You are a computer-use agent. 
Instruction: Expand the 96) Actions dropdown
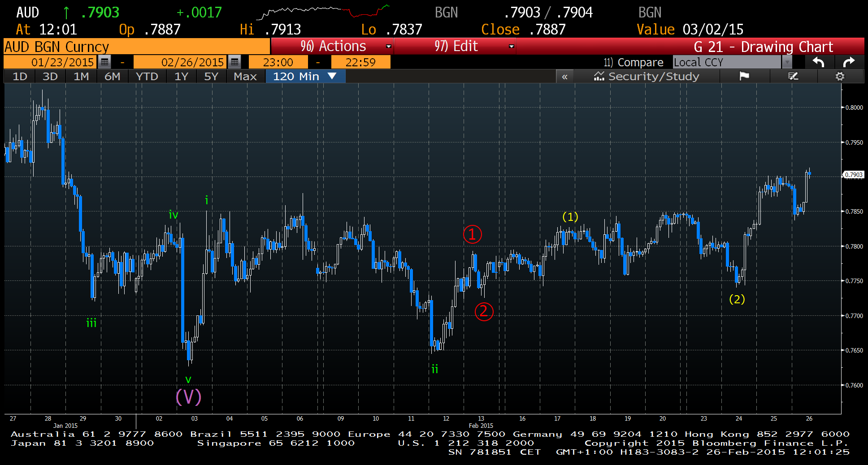389,47
